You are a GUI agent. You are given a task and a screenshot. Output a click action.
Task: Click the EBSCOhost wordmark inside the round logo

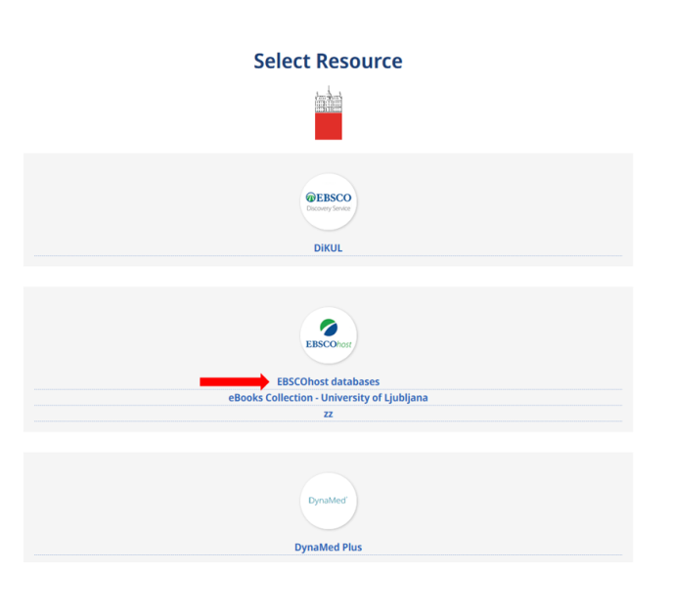coord(329,344)
